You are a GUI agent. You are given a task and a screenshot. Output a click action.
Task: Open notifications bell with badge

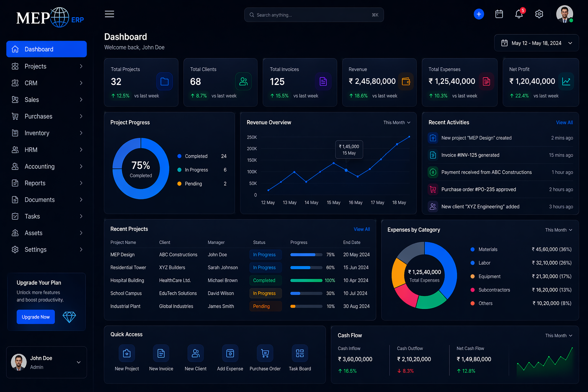[519, 14]
